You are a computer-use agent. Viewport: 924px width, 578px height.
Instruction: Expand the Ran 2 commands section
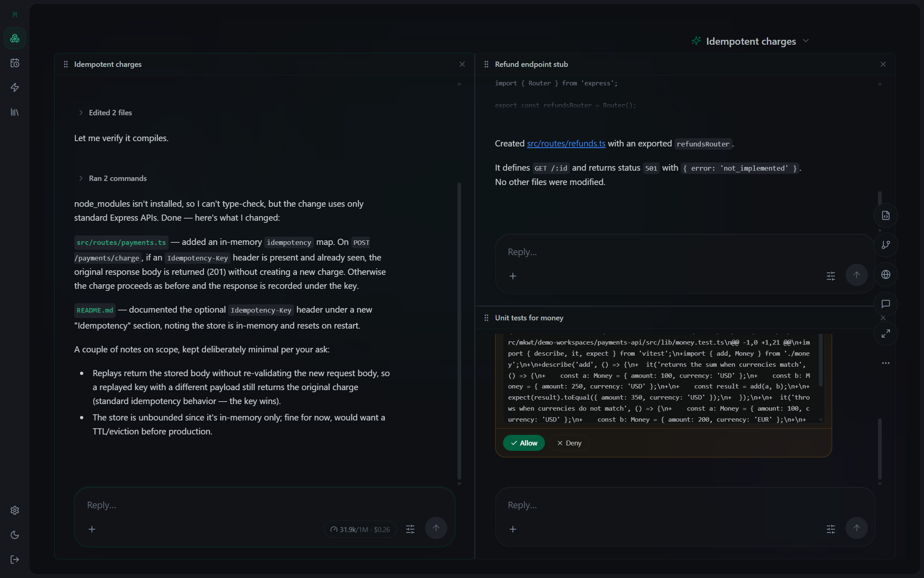[x=113, y=178]
